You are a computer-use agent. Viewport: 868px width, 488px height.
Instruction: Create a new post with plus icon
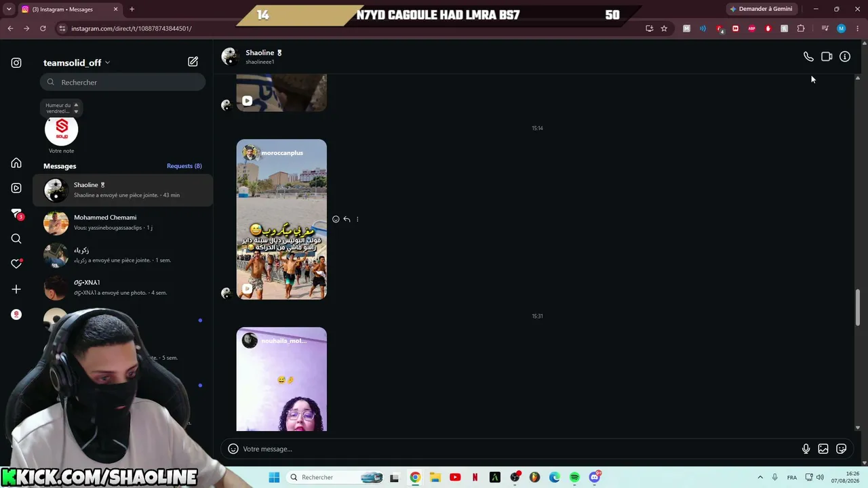(16, 289)
